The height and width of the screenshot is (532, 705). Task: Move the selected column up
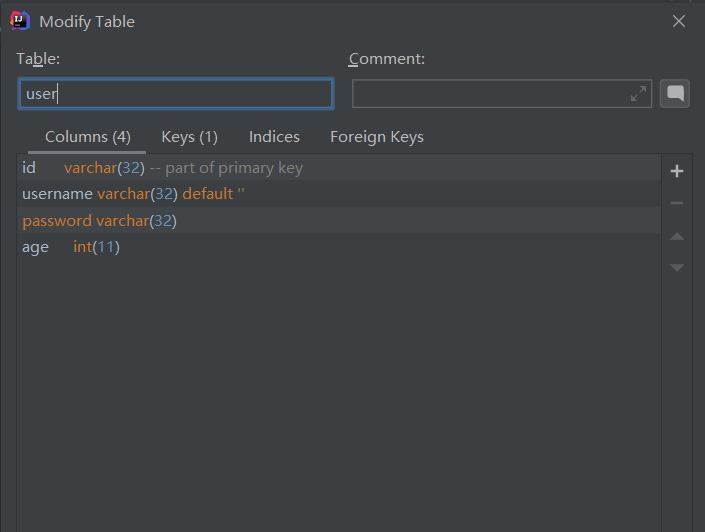click(x=677, y=236)
